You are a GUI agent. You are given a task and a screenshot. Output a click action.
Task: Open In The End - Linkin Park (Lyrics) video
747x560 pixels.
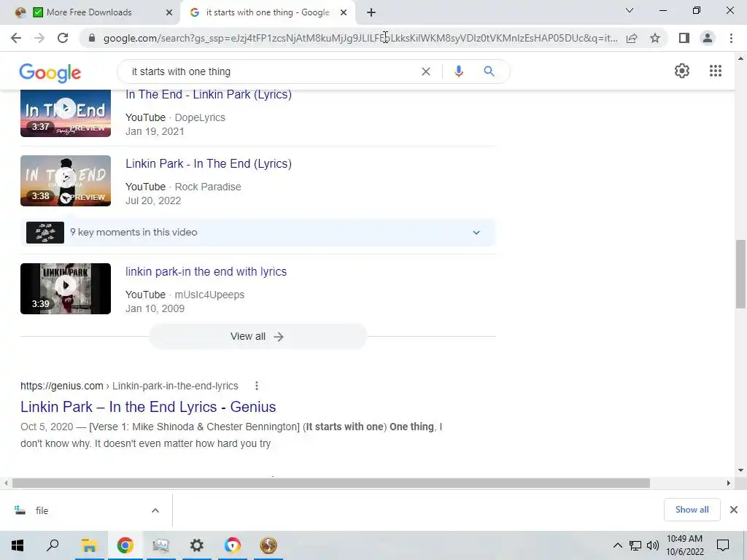[208, 94]
